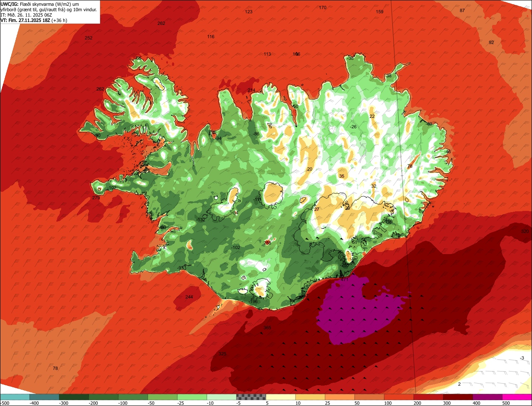
Task: Click the '320' flux value at the east edge
Action: click(525, 231)
